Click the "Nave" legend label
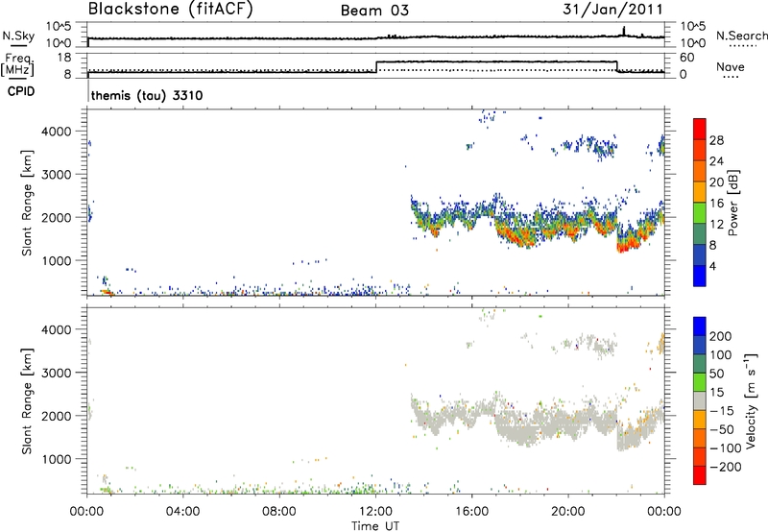Image resolution: width=768 pixels, height=532 pixels. [731, 67]
